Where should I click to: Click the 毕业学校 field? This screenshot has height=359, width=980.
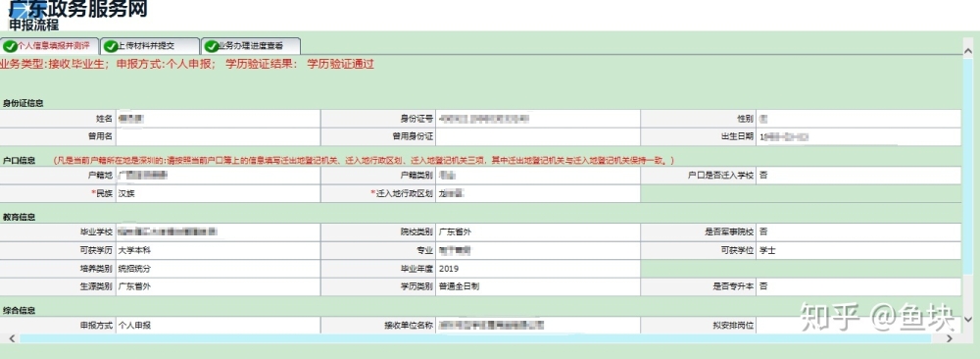tap(218, 231)
